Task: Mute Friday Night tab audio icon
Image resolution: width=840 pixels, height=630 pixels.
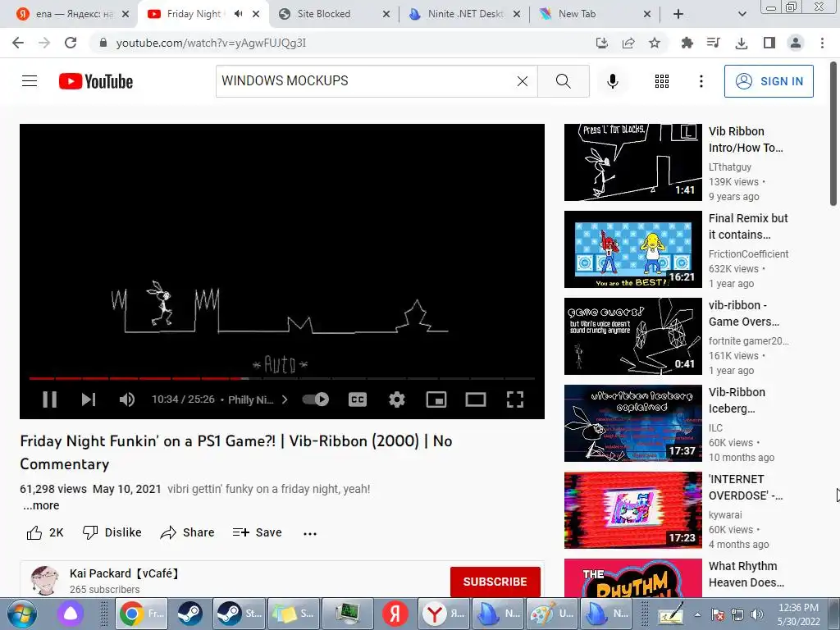Action: coord(239,14)
